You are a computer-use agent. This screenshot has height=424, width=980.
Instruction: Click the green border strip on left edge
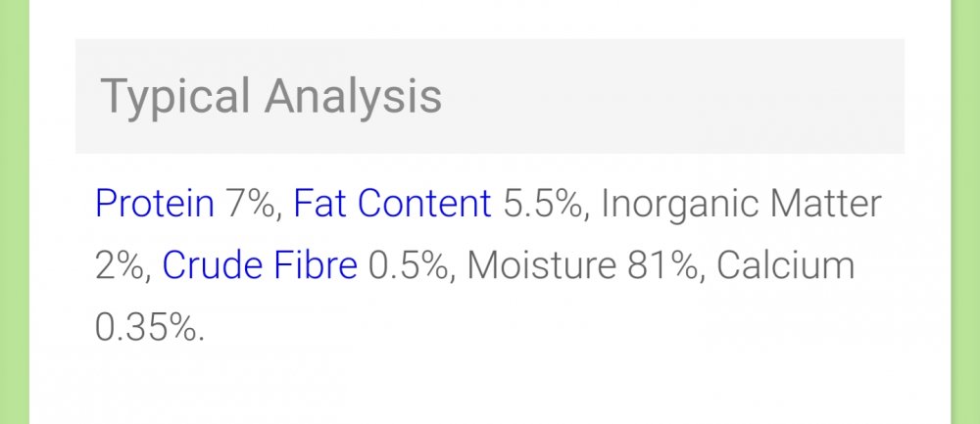pos(15,212)
